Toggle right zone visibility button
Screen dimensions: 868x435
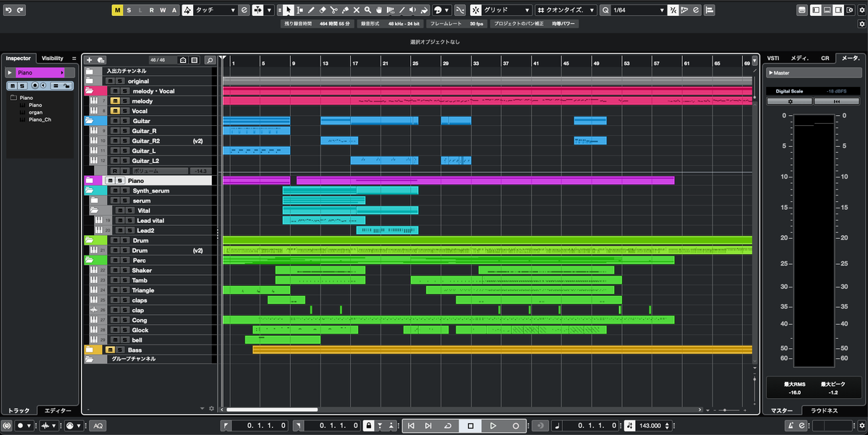(838, 10)
